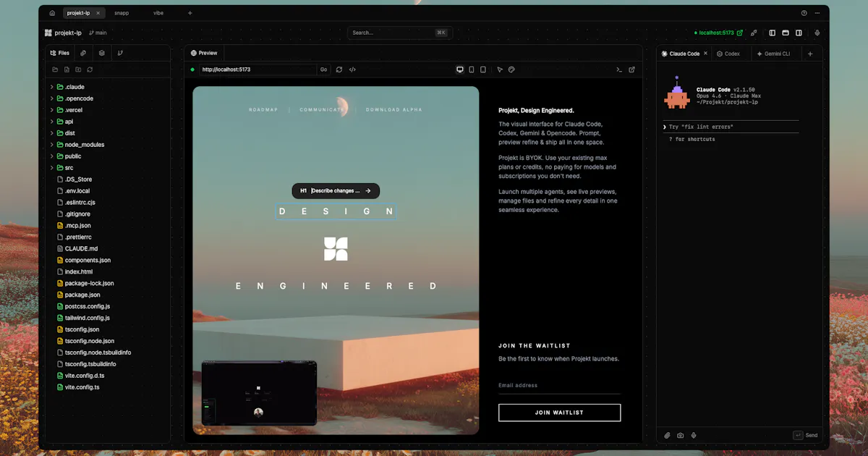Switch to the Codex agent tab
This screenshot has height=456, width=868.
coord(728,54)
